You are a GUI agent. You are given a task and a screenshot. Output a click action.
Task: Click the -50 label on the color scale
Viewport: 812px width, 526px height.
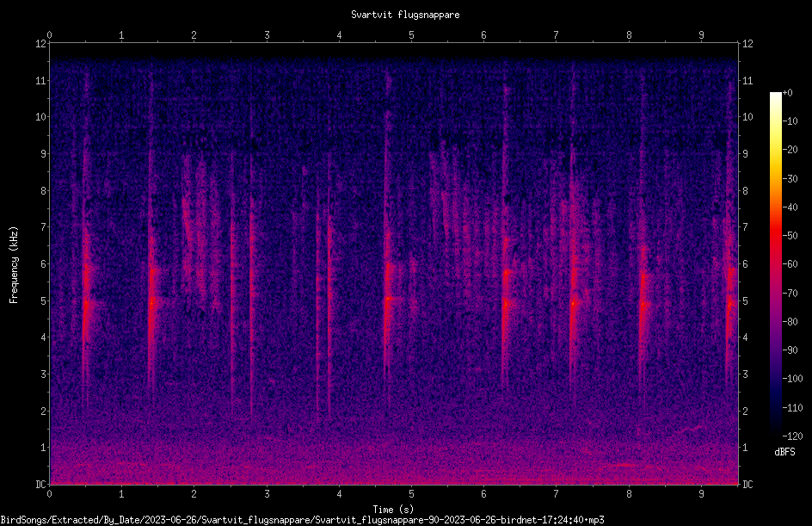(x=790, y=236)
